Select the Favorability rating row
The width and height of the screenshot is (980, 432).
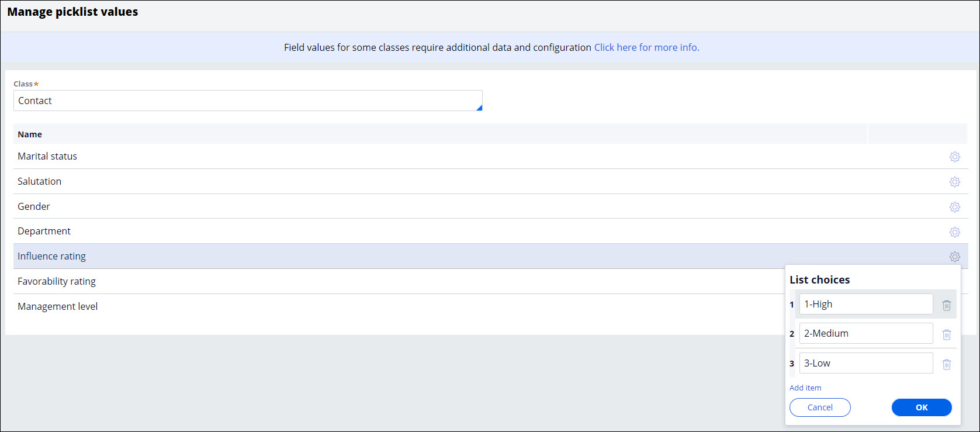57,281
